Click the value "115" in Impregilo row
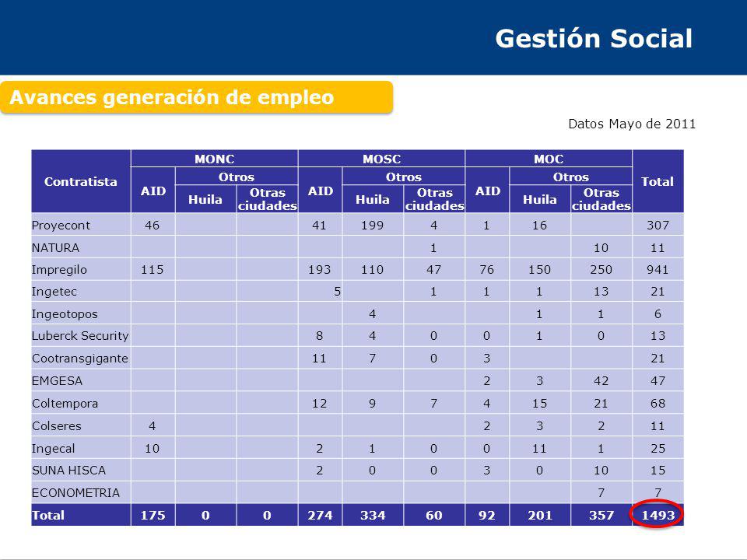 click(153, 270)
